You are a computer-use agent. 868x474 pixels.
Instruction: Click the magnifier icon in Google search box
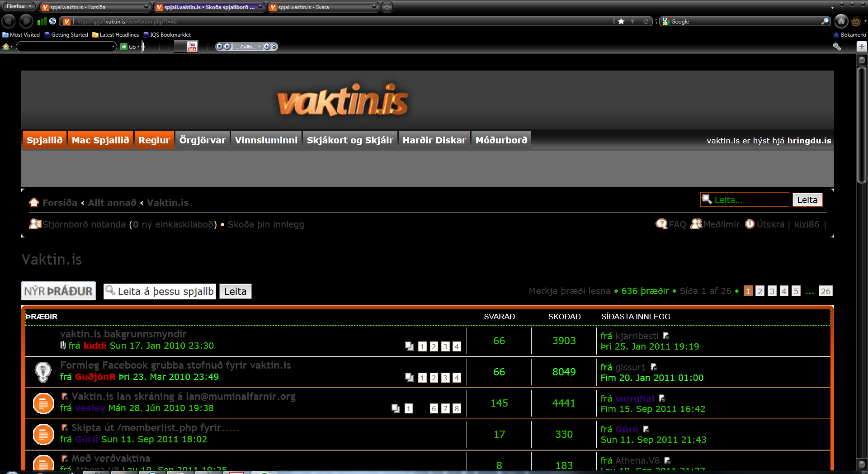point(825,21)
